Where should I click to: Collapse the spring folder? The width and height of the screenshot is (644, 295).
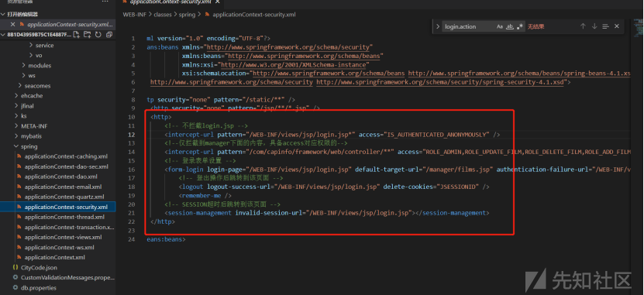click(x=16, y=146)
